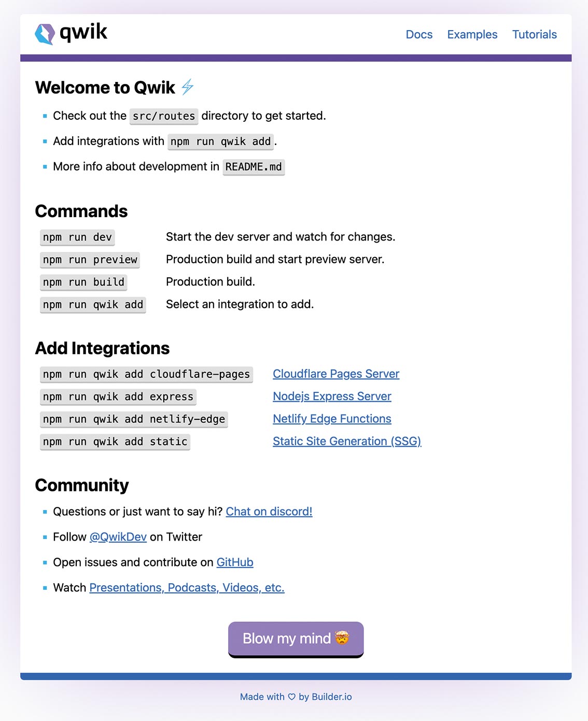Open Static Site Generation (SSG) link

[x=347, y=441]
